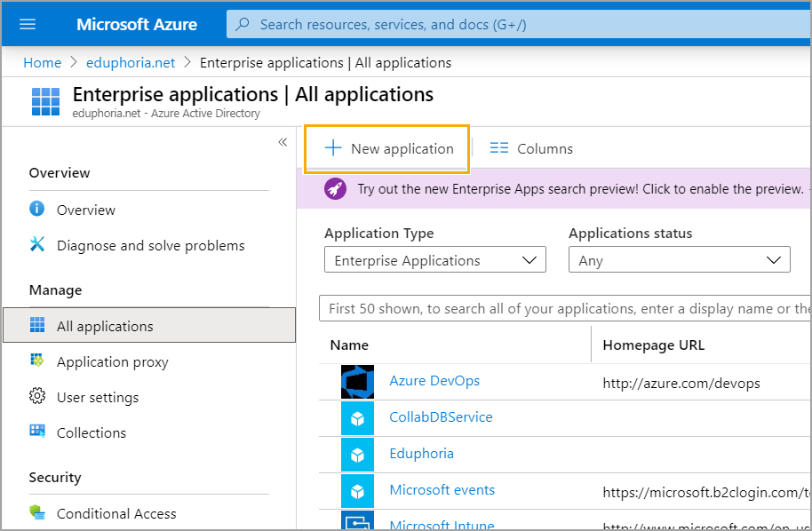Open the CollabDBService application

(441, 417)
